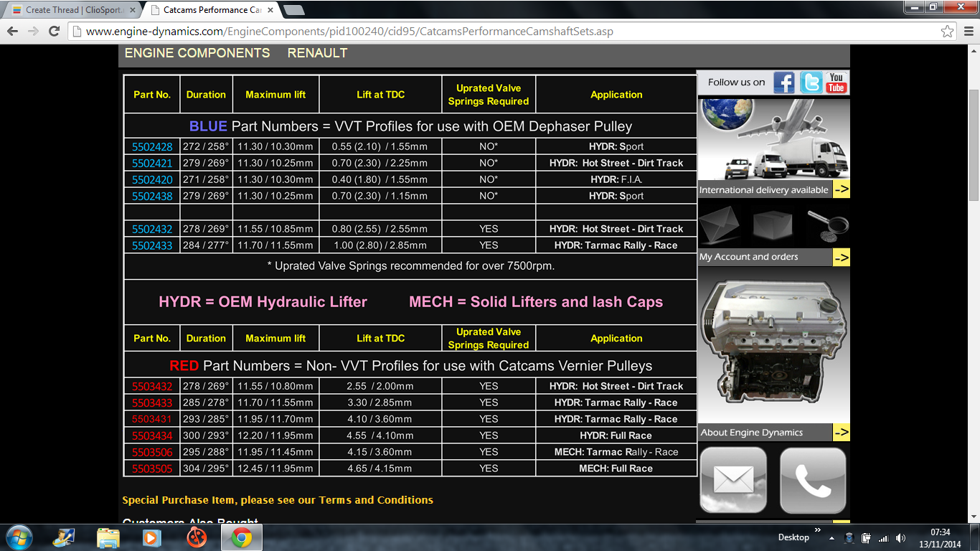This screenshot has height=551, width=980.
Task: Click the Facebook icon in Follow us on
Action: tap(784, 83)
